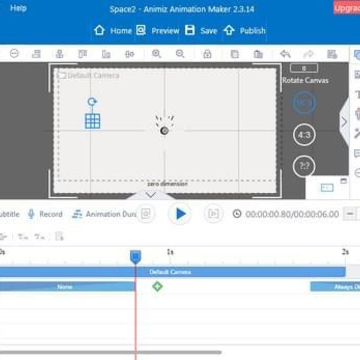Click the toolbar icon after redo
This screenshot has height=360, width=360.
[332, 54]
